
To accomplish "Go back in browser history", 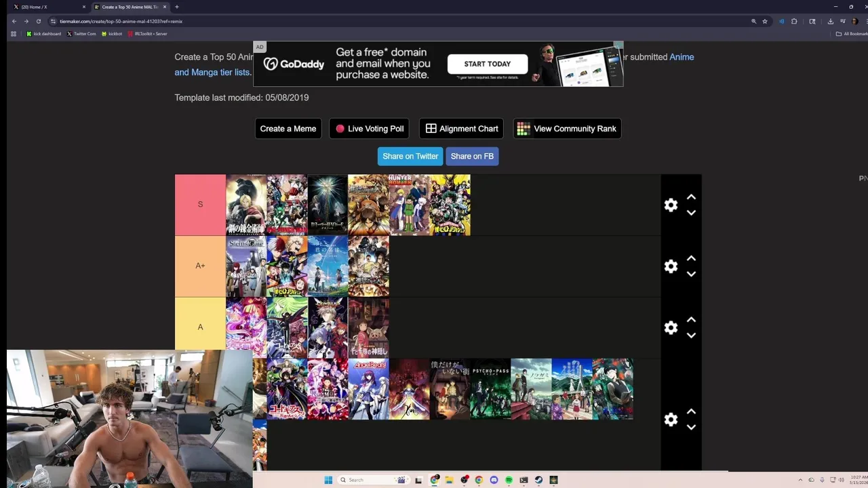I will [14, 21].
